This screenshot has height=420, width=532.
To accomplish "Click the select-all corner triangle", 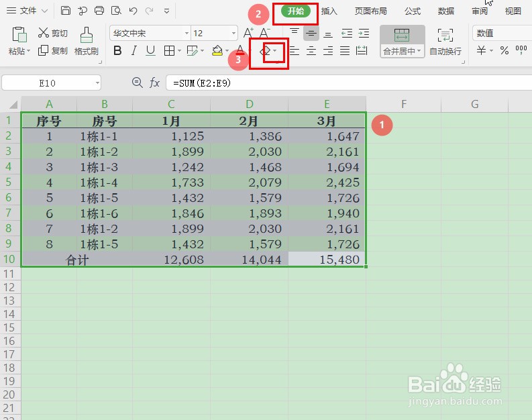I will [x=13, y=104].
